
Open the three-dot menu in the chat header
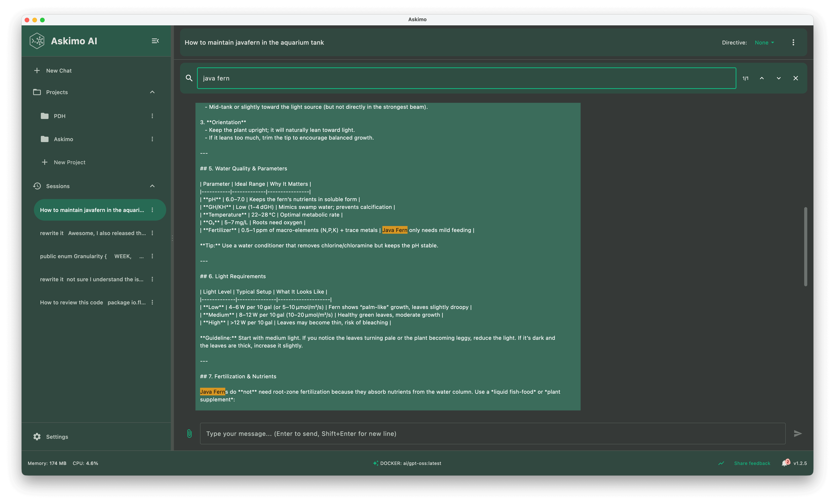point(793,42)
